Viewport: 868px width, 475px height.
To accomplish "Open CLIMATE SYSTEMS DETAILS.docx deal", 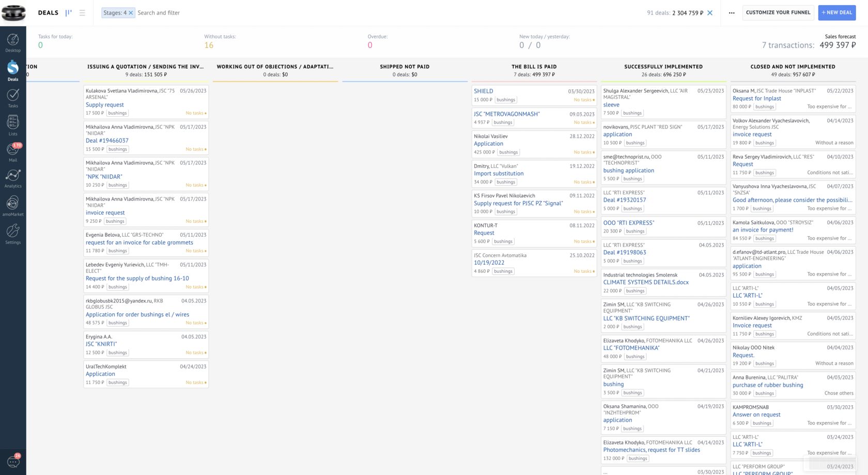I will click(646, 282).
